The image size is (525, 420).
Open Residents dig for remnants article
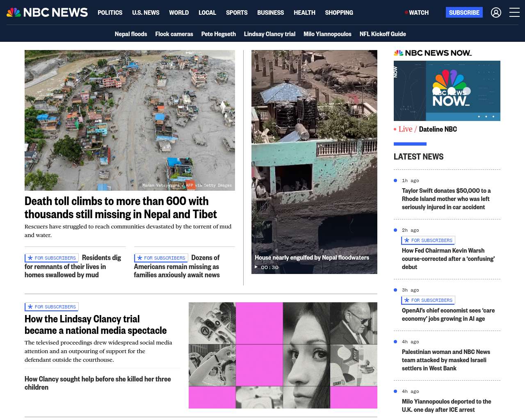click(x=73, y=266)
